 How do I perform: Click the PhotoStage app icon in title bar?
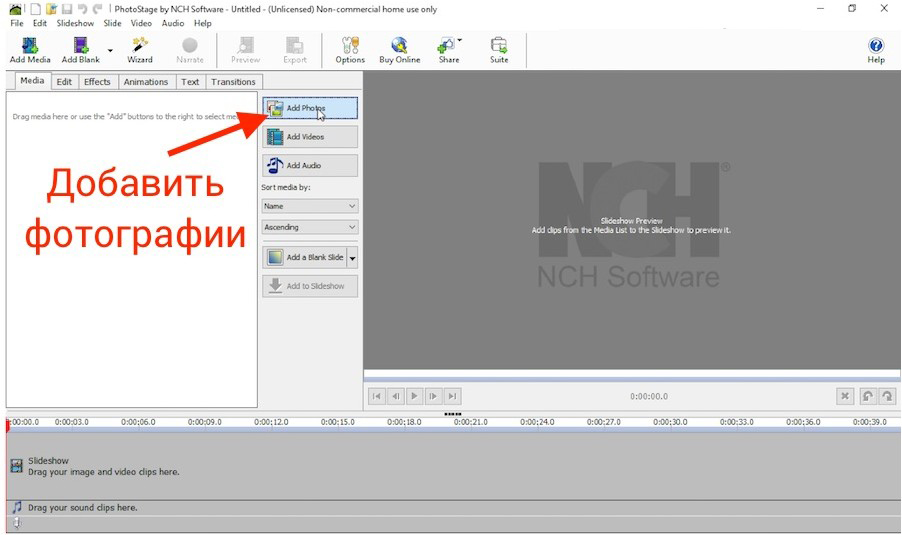tap(16, 9)
